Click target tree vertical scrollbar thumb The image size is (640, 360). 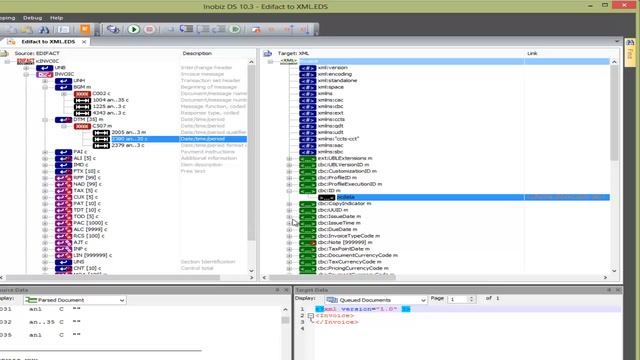point(614,112)
